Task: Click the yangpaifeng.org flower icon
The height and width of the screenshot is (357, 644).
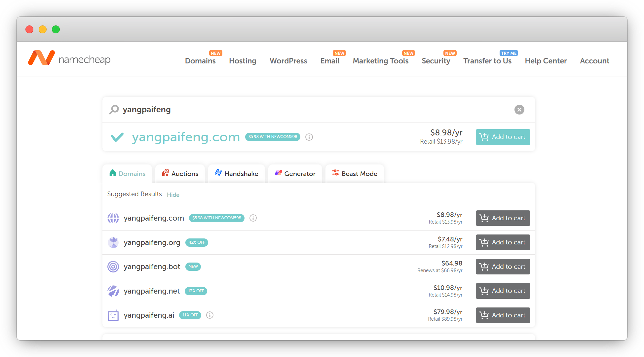Action: [113, 242]
